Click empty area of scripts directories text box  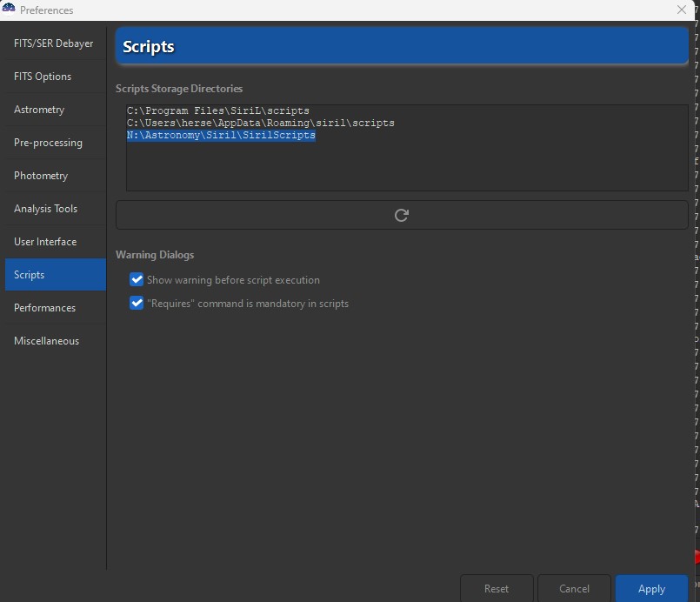click(407, 166)
